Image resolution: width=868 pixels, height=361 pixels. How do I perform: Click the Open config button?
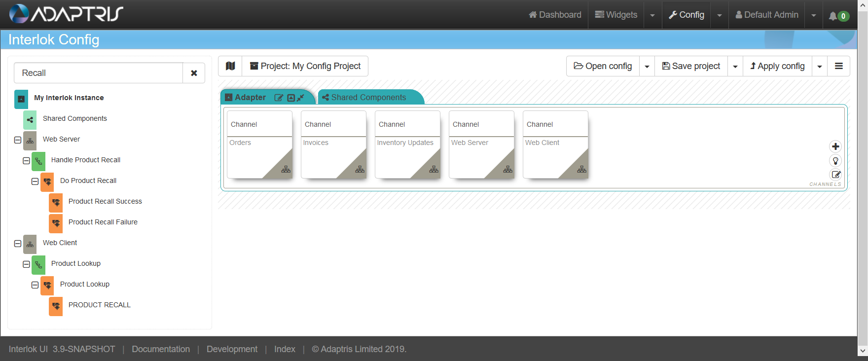click(603, 66)
